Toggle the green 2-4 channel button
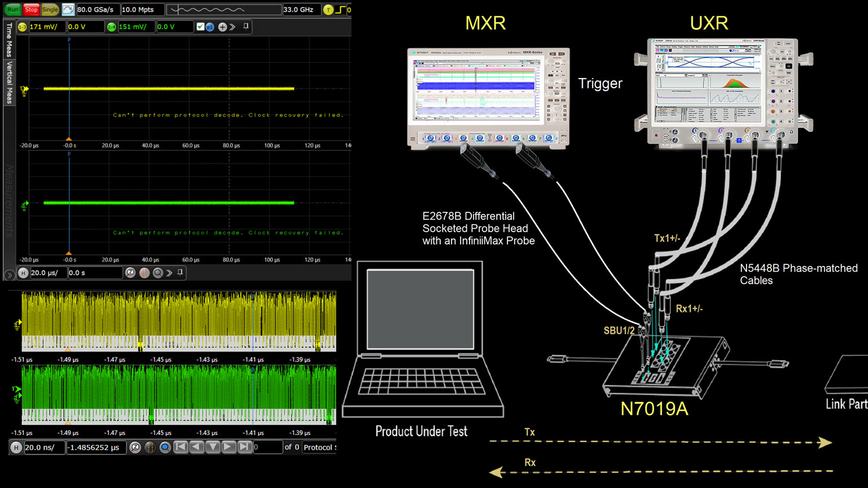This screenshot has width=868, height=488. (112, 27)
